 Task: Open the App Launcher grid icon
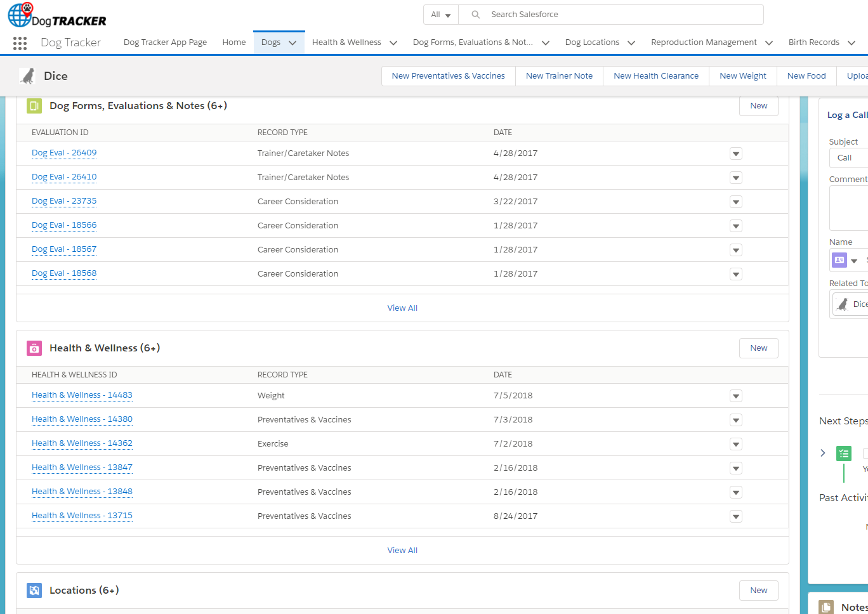tap(20, 42)
